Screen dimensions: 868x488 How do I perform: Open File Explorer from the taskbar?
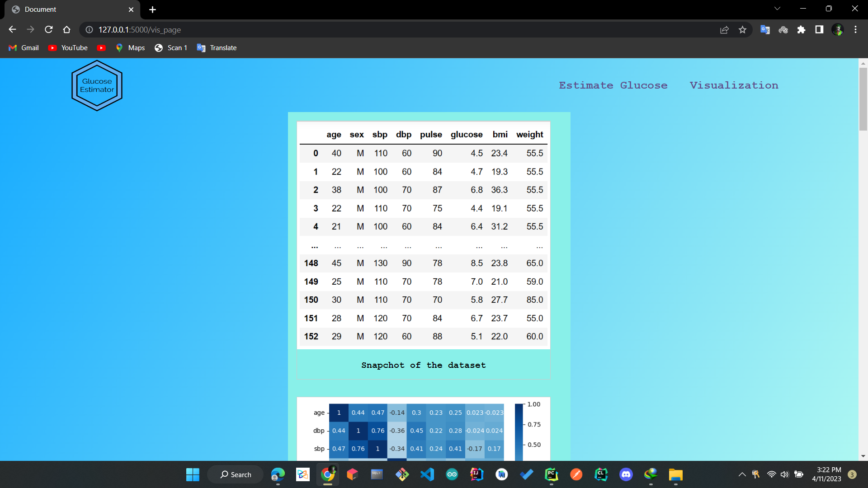[675, 474]
